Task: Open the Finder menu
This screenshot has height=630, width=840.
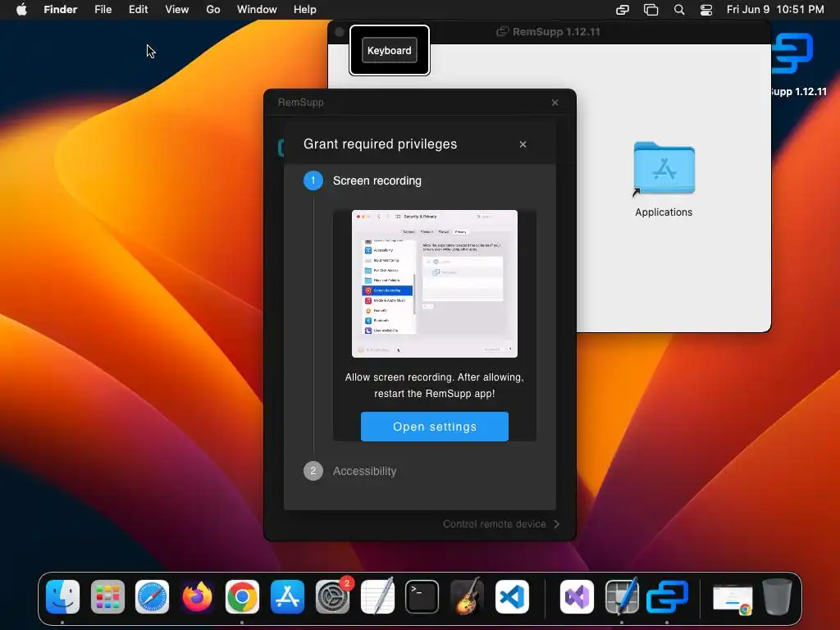Action: (x=61, y=10)
